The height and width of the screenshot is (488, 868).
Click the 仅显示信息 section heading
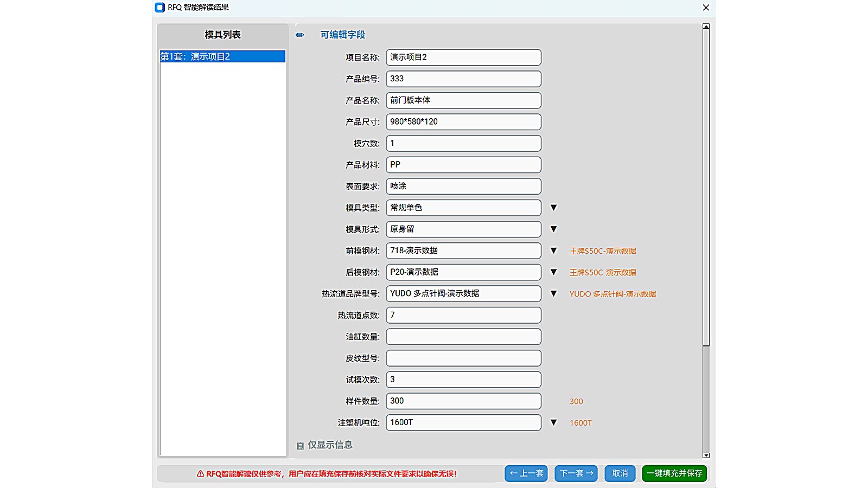tap(330, 445)
